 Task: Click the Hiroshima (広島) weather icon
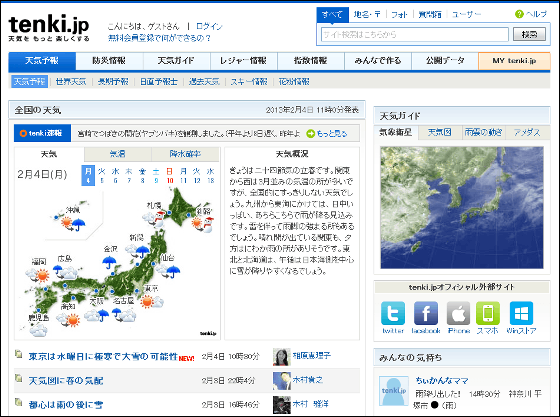[65, 272]
